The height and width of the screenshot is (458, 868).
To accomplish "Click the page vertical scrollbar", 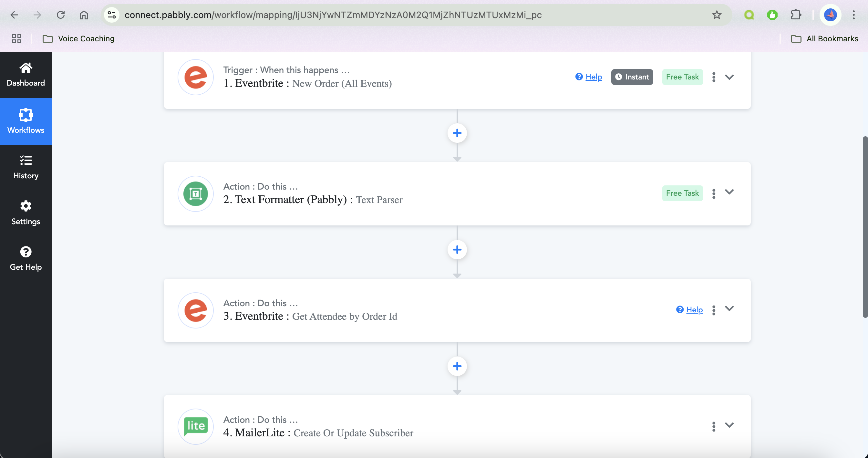I will coord(865,227).
